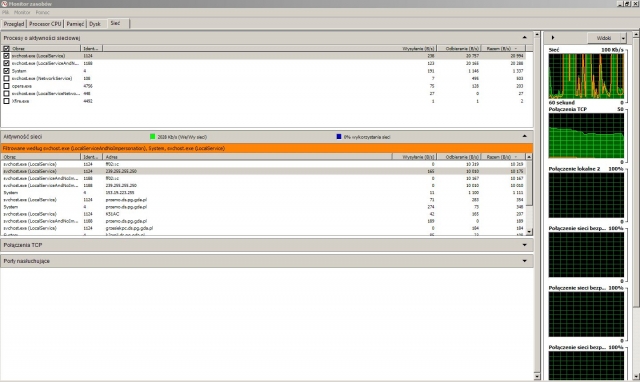Click the Widoki button
This screenshot has width=640, height=382.
[604, 38]
